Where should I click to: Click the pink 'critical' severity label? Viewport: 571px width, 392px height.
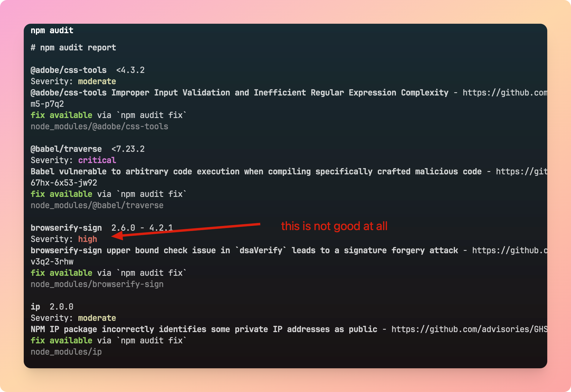[x=97, y=160]
